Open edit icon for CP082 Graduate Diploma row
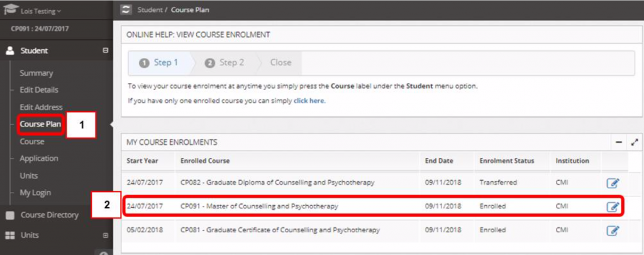This screenshot has width=644, height=255. tap(613, 183)
